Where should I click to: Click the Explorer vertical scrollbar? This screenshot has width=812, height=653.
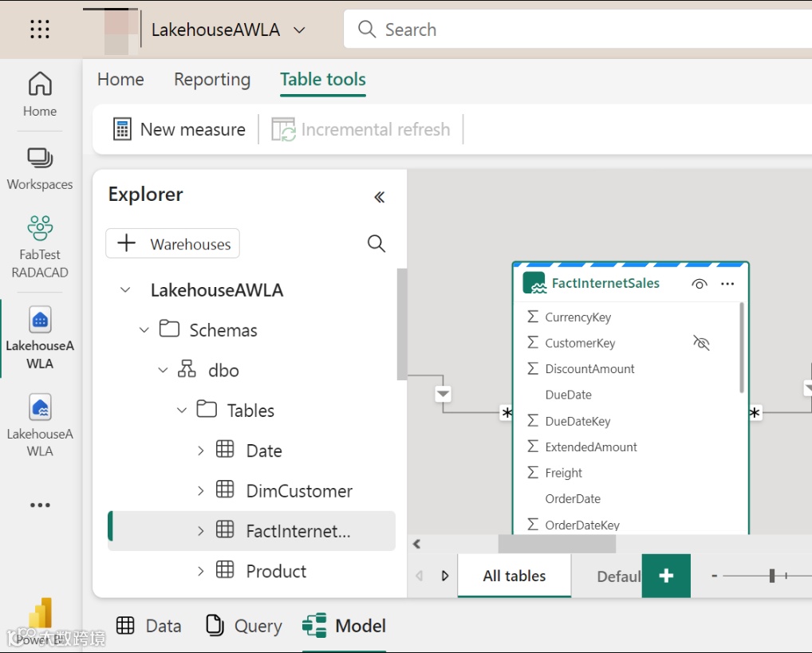pos(401,325)
